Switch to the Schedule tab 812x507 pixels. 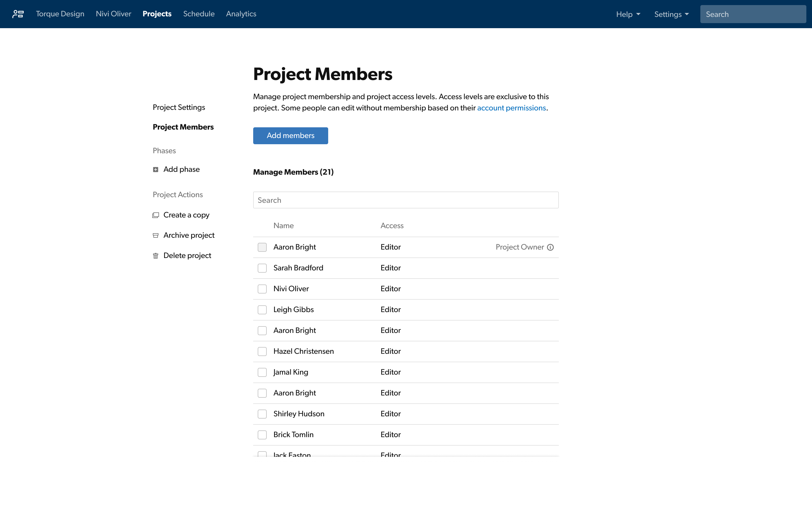coord(199,14)
